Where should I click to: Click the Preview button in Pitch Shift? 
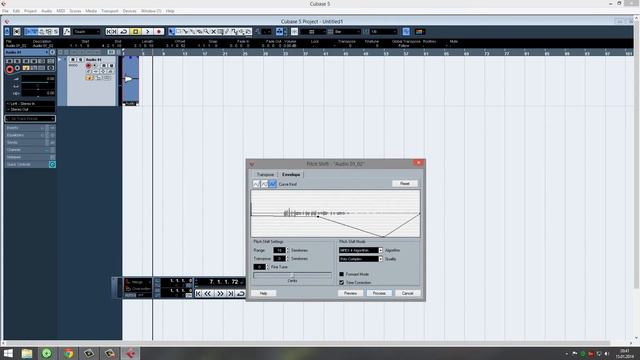[x=350, y=293]
